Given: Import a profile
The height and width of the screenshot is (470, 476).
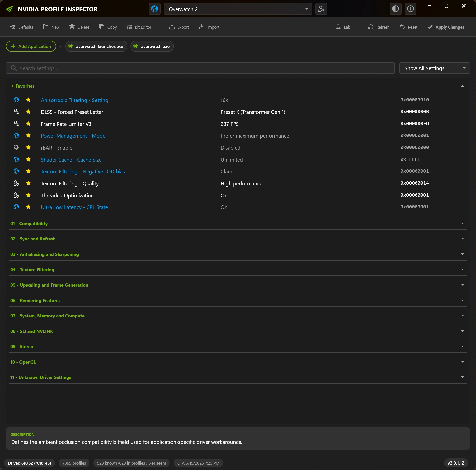Looking at the screenshot, I should point(209,27).
